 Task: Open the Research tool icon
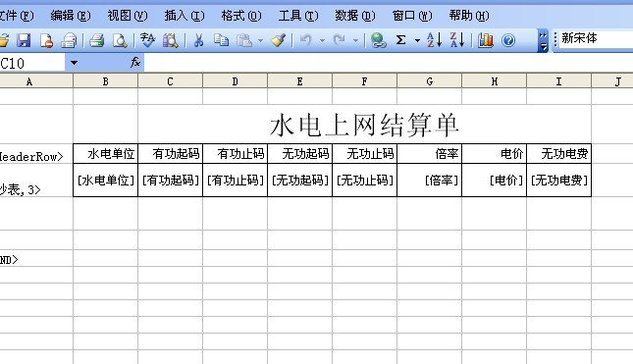coord(171,40)
